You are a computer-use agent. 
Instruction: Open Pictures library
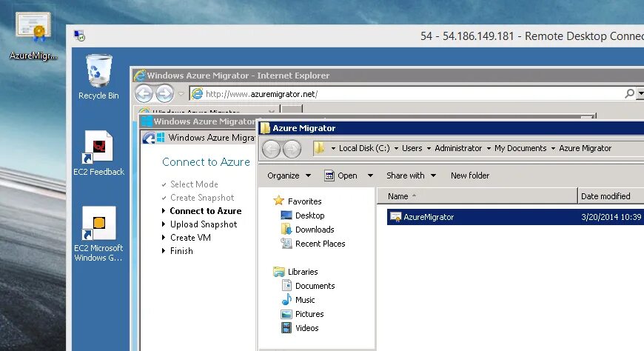(303, 314)
